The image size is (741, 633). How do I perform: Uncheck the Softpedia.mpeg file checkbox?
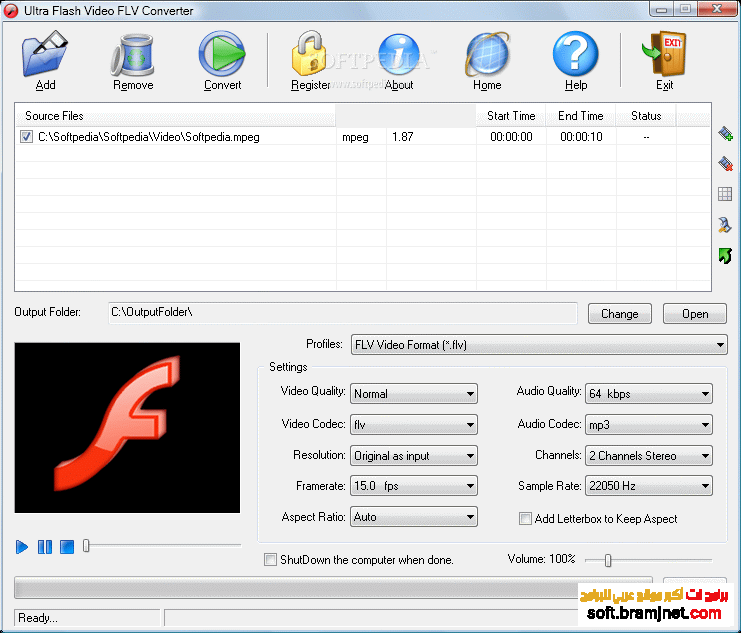[x=26, y=137]
